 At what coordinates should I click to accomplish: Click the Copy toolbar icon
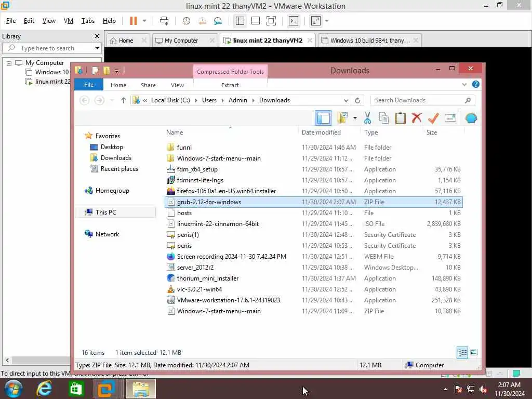tap(384, 118)
